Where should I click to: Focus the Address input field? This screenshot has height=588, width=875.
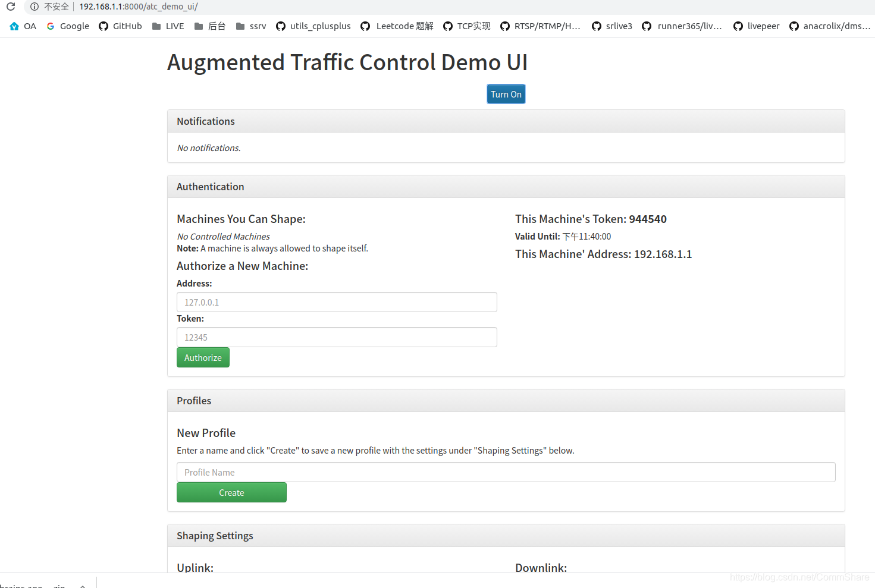[x=337, y=302]
